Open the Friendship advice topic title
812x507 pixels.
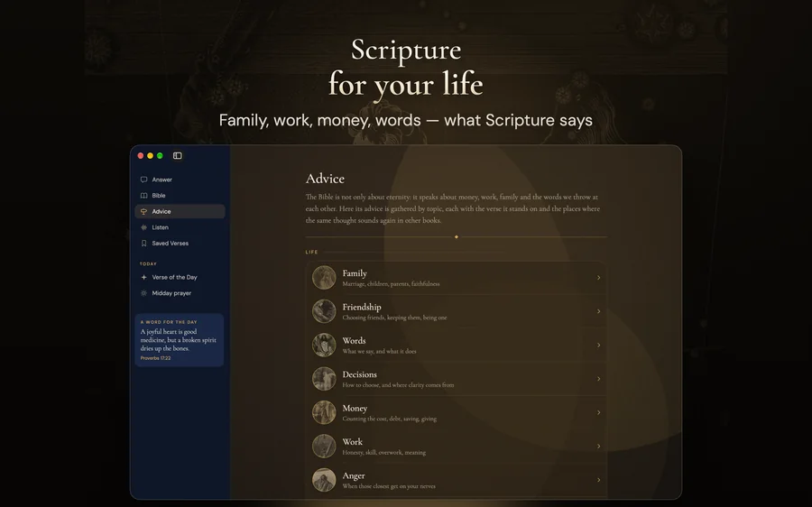click(362, 307)
